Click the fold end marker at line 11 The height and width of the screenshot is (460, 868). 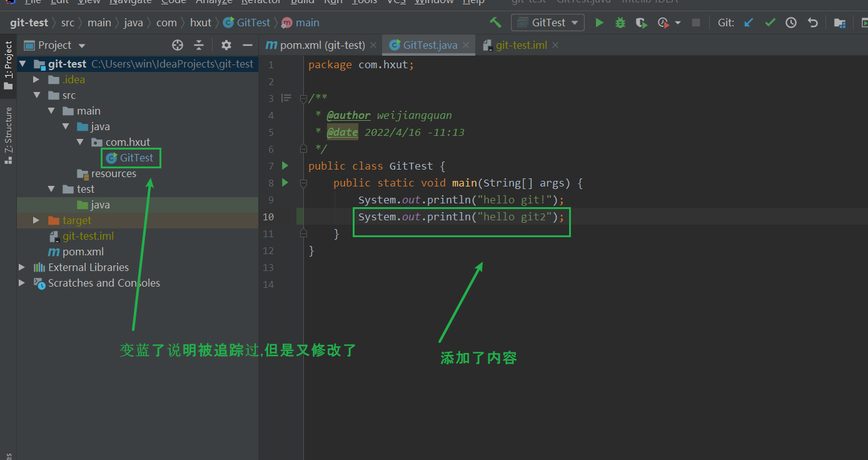point(303,233)
